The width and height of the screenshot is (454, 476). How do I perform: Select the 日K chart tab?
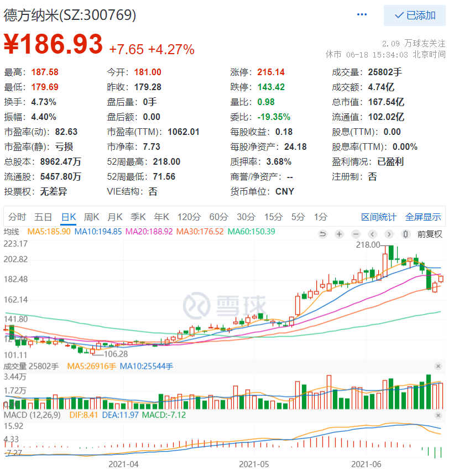click(x=69, y=217)
